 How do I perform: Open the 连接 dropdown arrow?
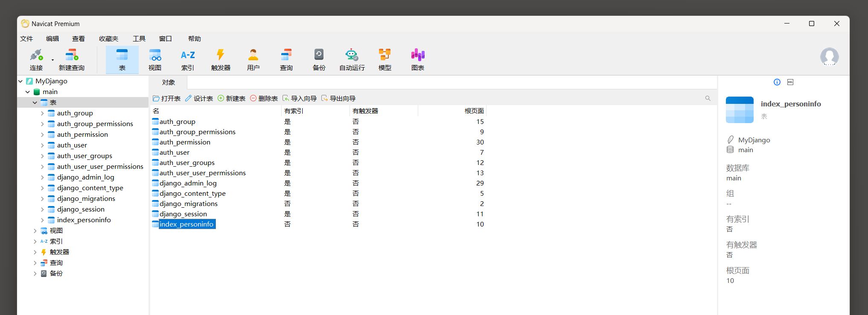pyautogui.click(x=53, y=60)
